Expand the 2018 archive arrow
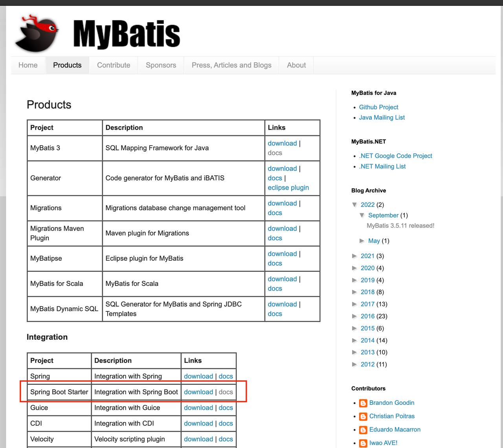 click(355, 292)
